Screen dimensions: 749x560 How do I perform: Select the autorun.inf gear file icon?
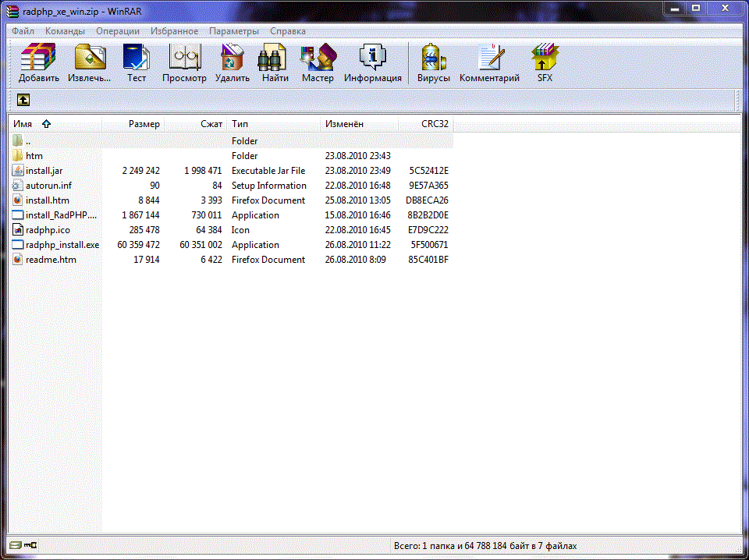[18, 185]
